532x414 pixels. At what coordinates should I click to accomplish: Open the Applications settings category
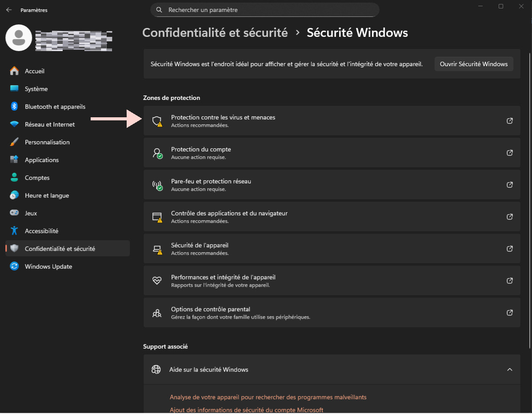(x=68, y=160)
